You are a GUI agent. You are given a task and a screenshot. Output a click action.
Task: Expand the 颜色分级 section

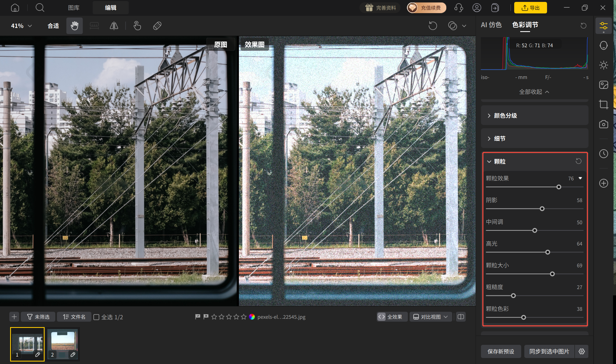[x=534, y=115]
